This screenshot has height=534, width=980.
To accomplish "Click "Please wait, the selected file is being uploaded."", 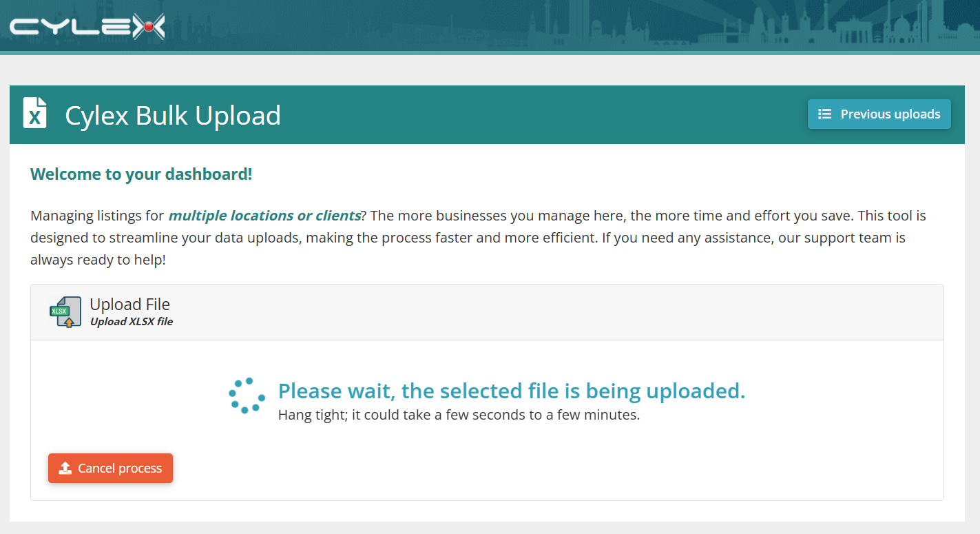I will click(x=512, y=391).
